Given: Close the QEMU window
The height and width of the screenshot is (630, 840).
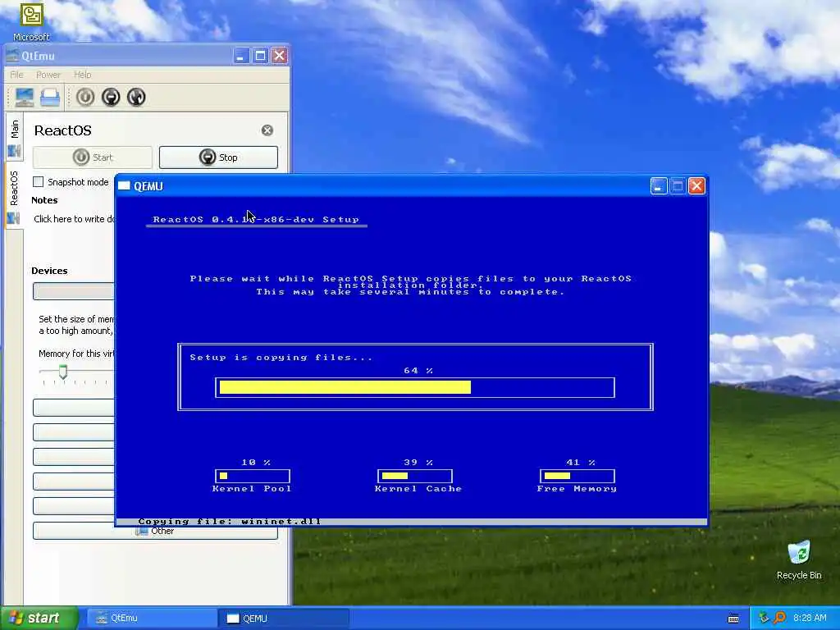Looking at the screenshot, I should [696, 186].
